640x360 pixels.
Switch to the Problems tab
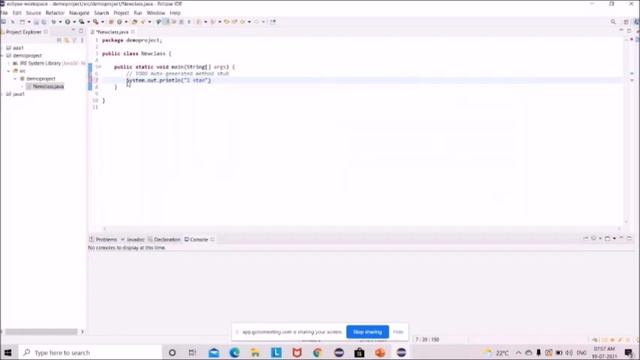coord(103,240)
